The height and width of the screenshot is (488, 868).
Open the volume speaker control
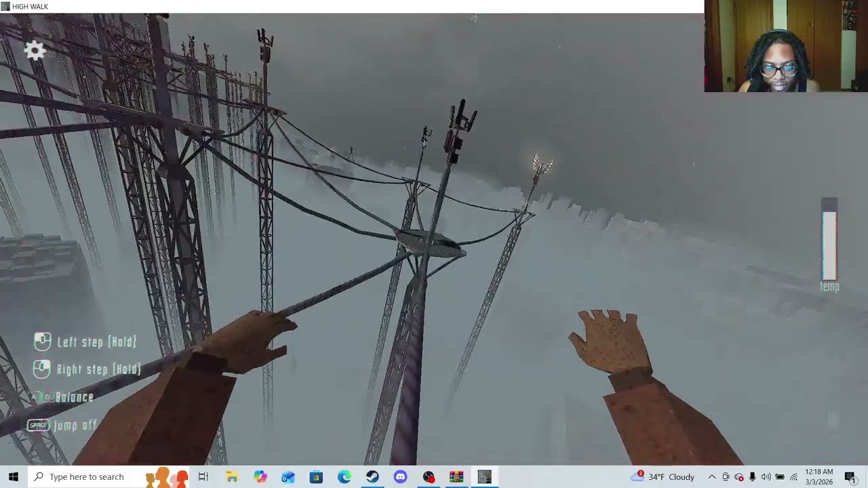point(766,476)
